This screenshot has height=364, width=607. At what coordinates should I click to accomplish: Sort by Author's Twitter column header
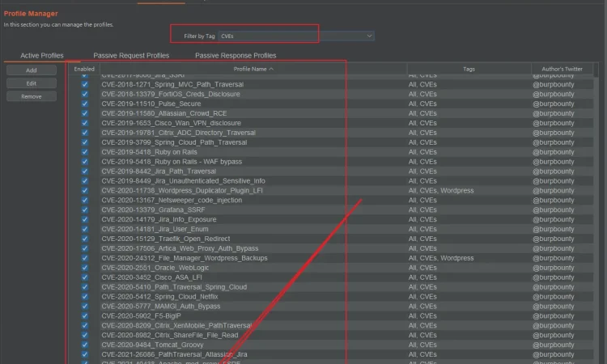[x=562, y=69]
